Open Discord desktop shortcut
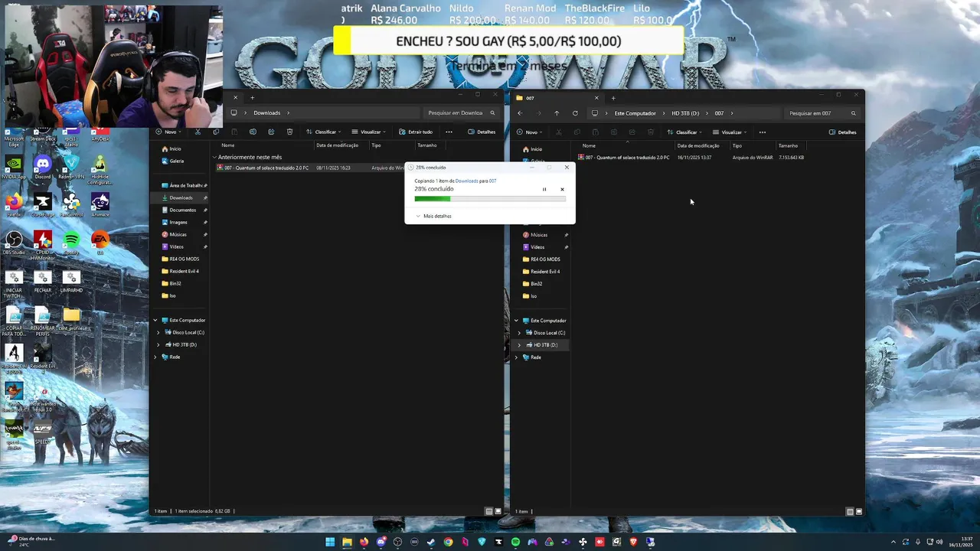Viewport: 980px width, 551px height. (43, 166)
